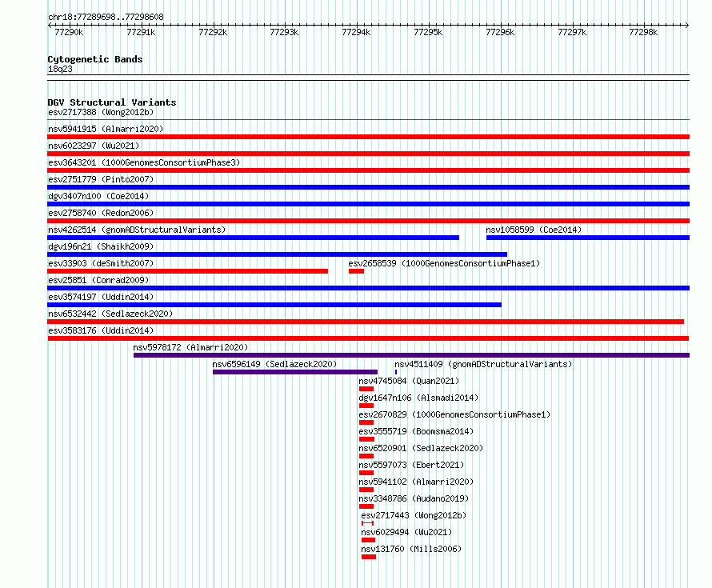The image size is (712, 588).
Task: Click the 18q23 cytogenetic band line
Action: [x=368, y=78]
